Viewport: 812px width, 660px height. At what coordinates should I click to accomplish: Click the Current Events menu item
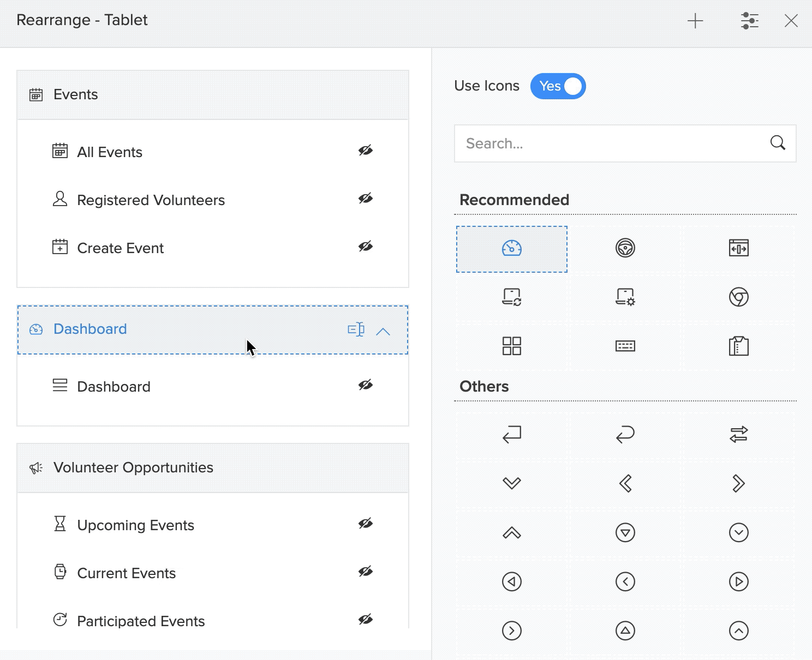click(126, 573)
